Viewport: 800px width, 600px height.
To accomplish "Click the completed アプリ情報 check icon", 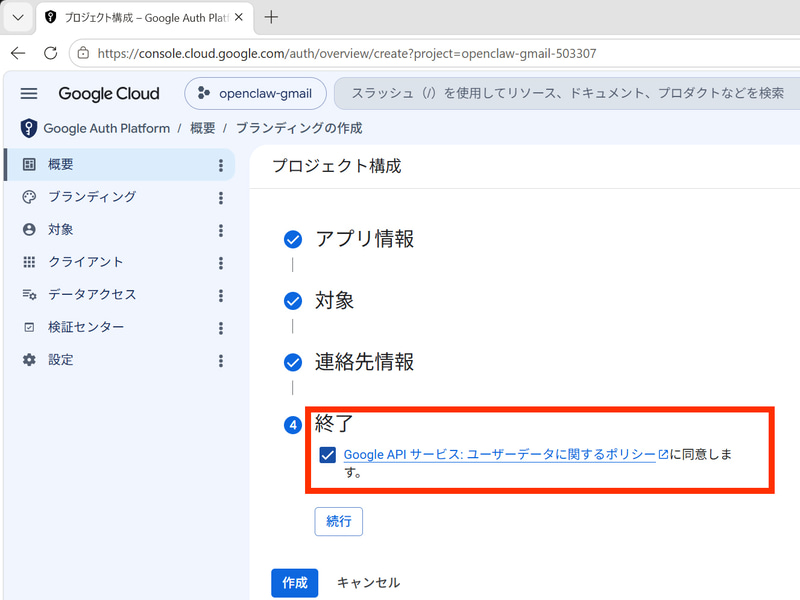I will coord(293,239).
